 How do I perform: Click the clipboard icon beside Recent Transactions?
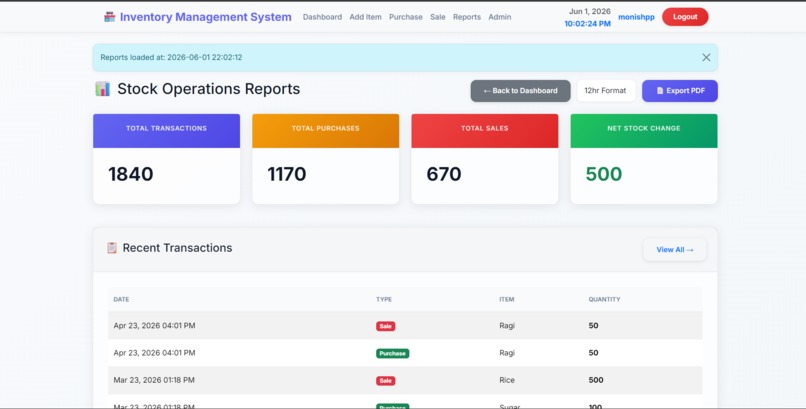click(x=112, y=248)
